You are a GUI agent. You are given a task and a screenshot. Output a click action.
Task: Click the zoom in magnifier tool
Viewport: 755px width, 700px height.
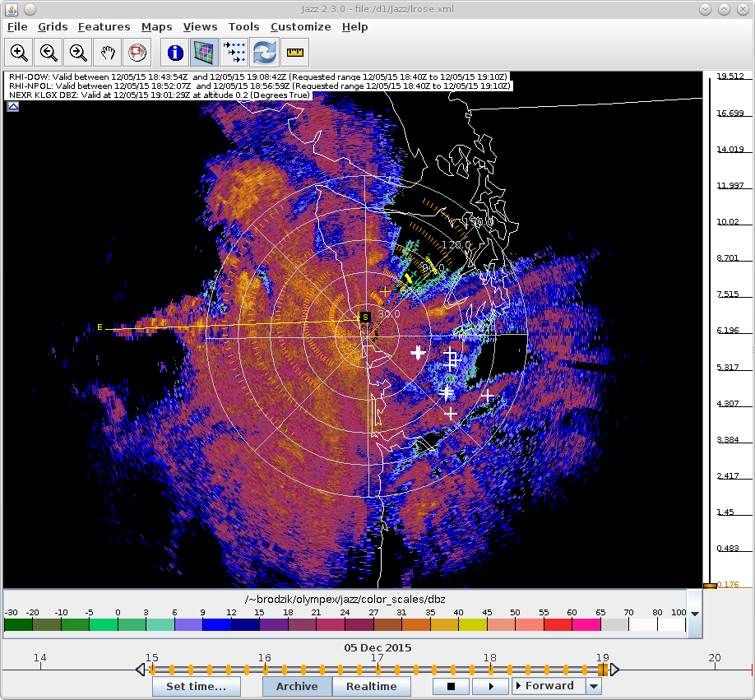19,53
